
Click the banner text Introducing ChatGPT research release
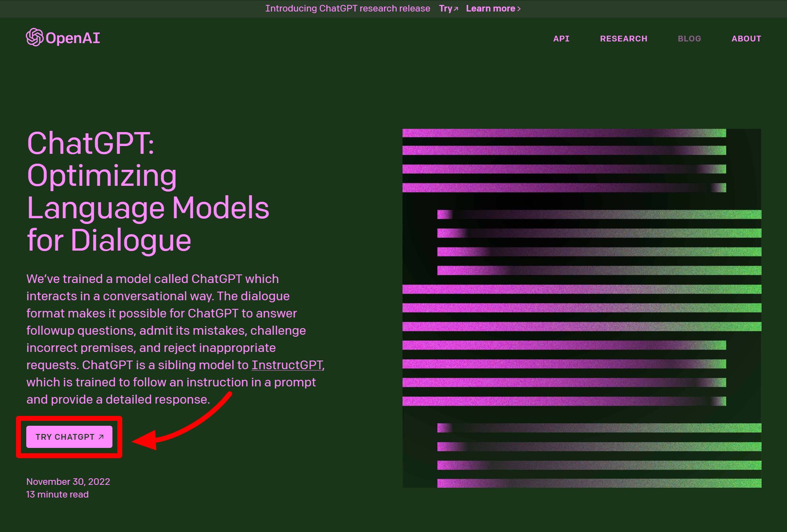[x=348, y=9]
